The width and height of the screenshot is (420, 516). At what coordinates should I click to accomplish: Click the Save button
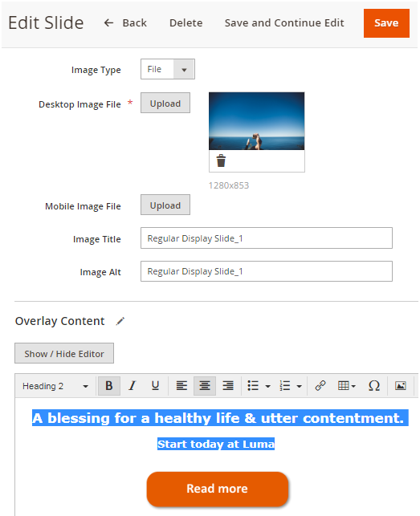pos(386,23)
